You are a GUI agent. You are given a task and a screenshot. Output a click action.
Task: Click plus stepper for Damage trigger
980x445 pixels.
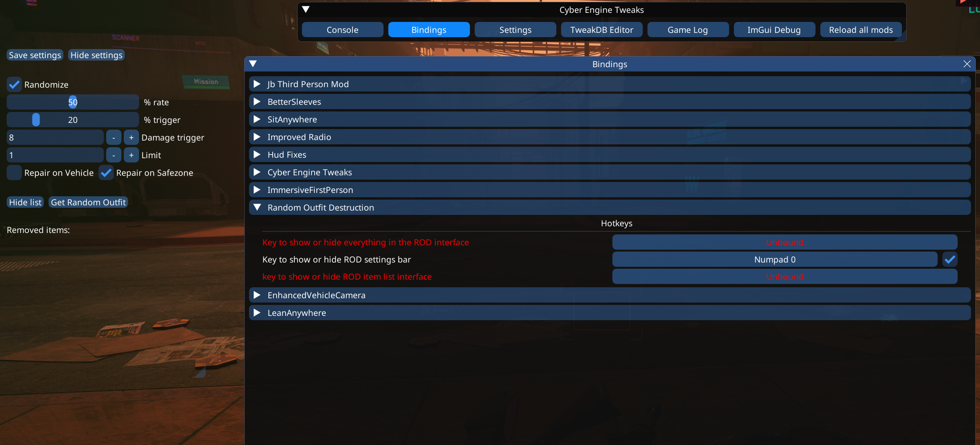pyautogui.click(x=131, y=138)
